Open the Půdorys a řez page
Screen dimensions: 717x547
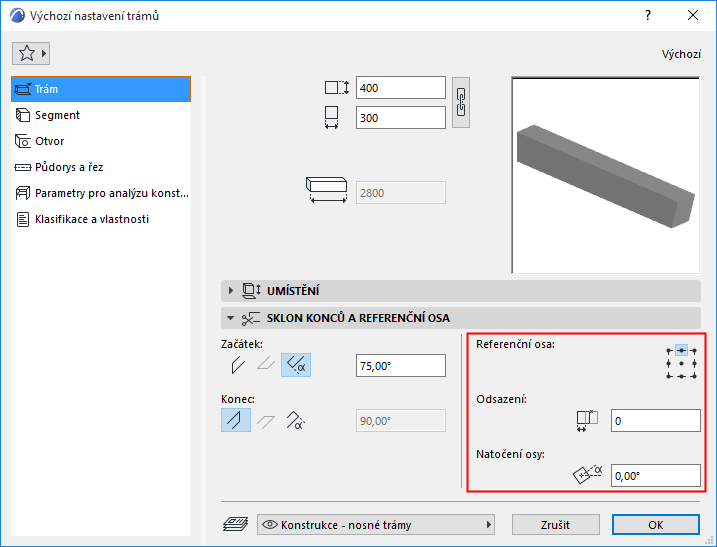[101, 167]
